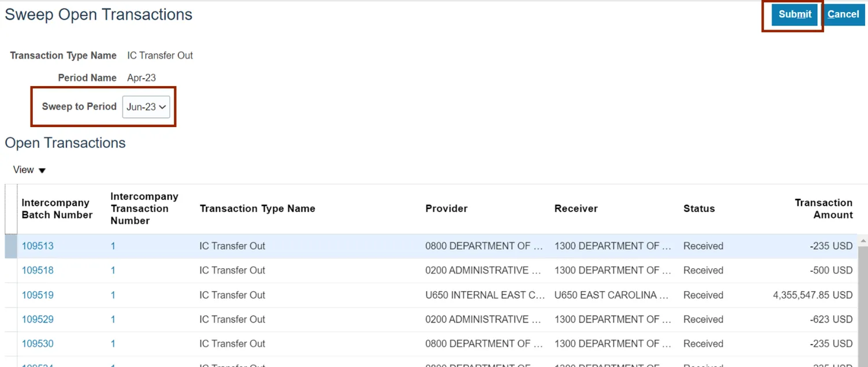Screen dimensions: 868x367
Task: Click the Receiver column header
Action: tap(576, 209)
